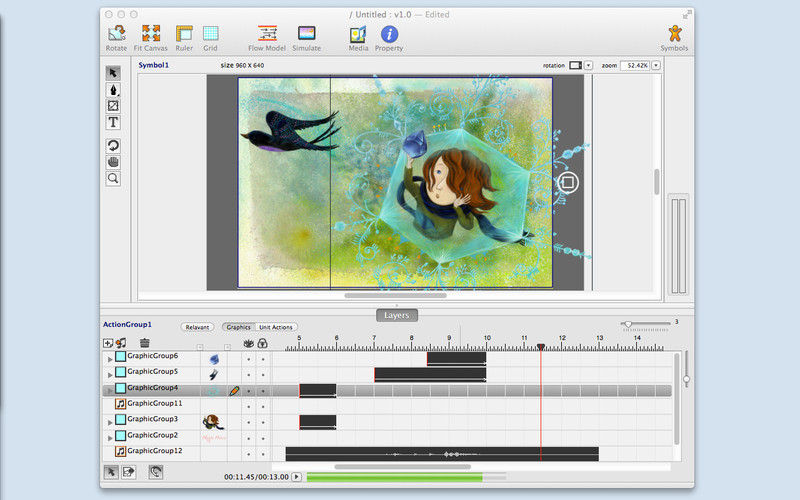Switch to the Graphics tab
800x500 pixels.
(x=238, y=327)
